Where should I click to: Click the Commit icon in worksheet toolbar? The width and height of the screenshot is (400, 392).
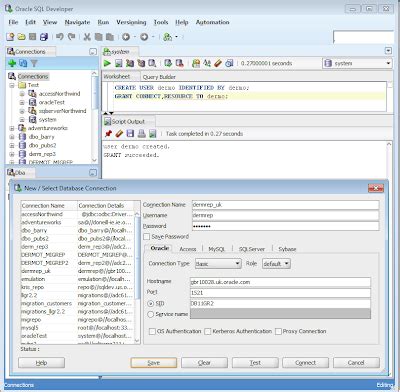pyautogui.click(x=168, y=63)
